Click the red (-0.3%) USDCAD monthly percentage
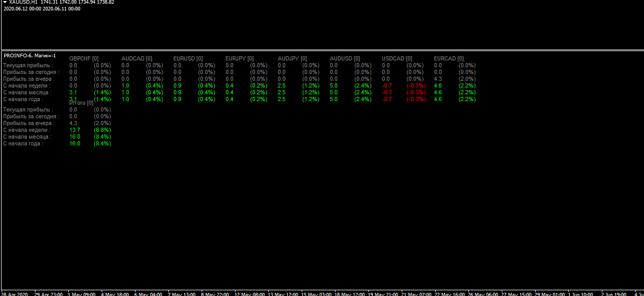 (x=416, y=93)
